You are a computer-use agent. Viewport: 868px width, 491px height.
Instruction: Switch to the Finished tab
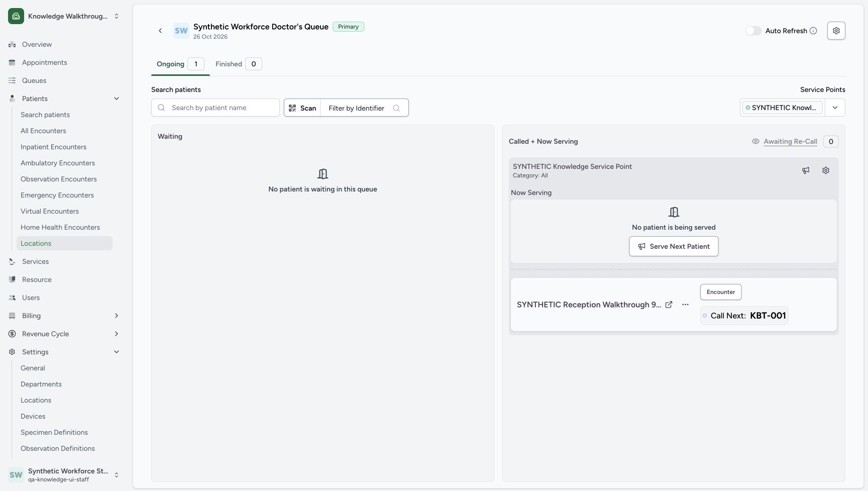click(x=239, y=64)
